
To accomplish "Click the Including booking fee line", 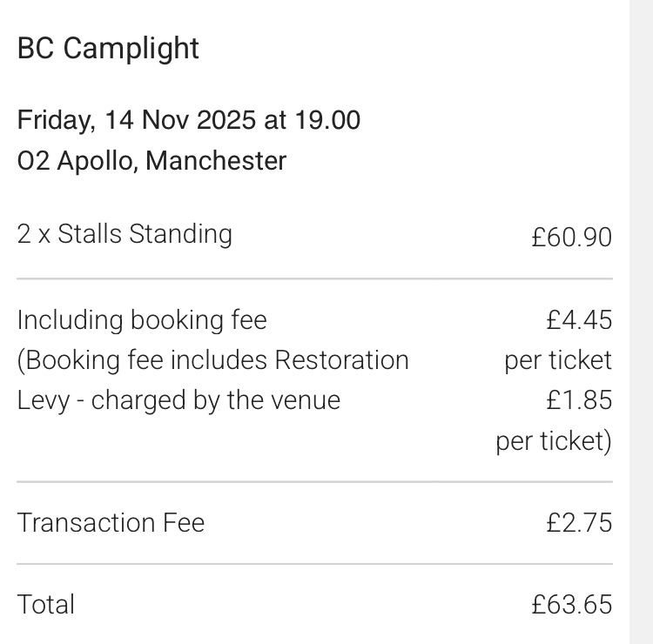I will [142, 320].
